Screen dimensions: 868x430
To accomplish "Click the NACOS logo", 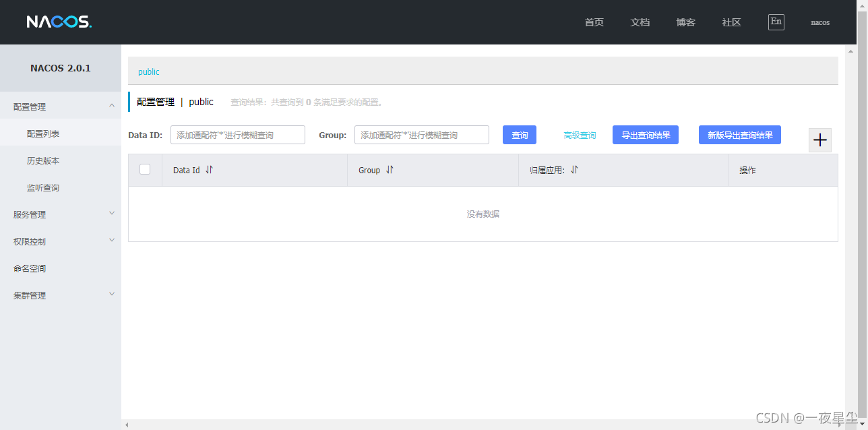I will click(x=59, y=22).
